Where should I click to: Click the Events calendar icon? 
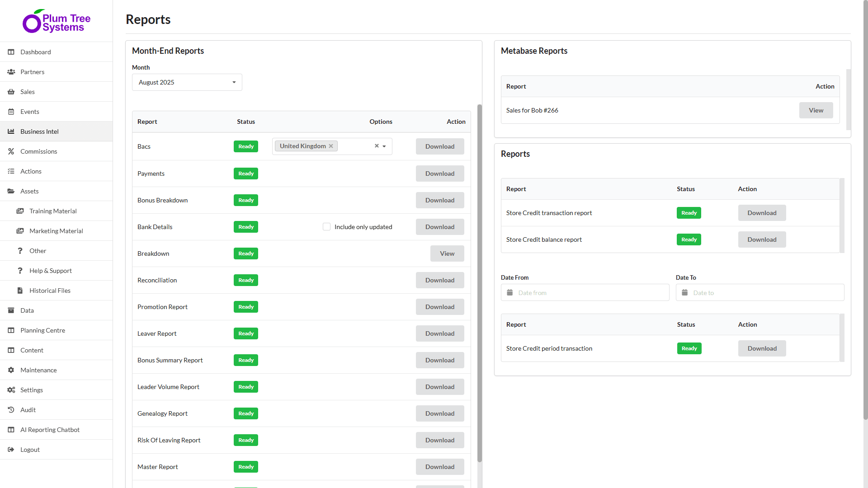[11, 112]
